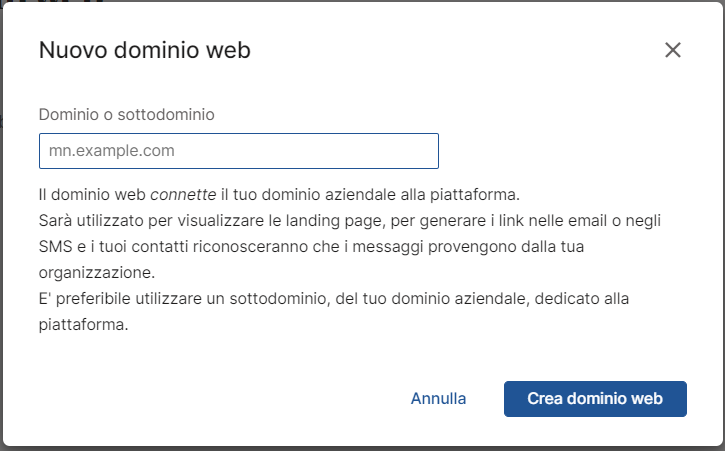Close the Nuovo dominio web dialog
This screenshot has height=451, width=725.
[673, 50]
